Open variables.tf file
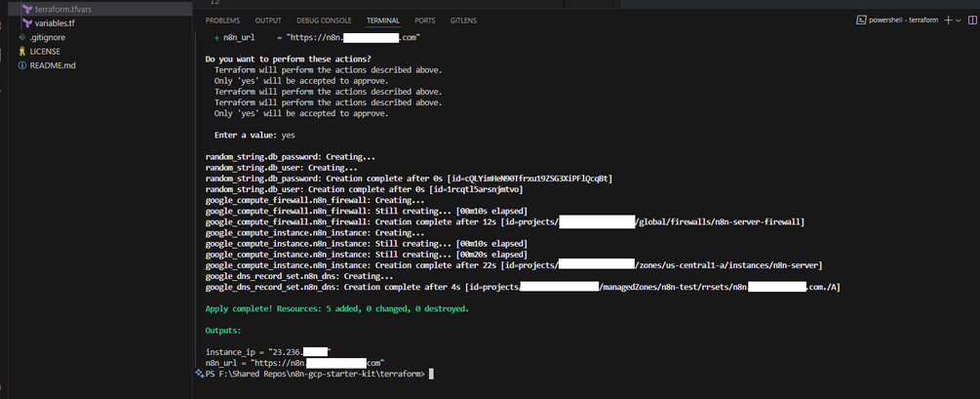Image resolution: width=980 pixels, height=399 pixels. [55, 23]
